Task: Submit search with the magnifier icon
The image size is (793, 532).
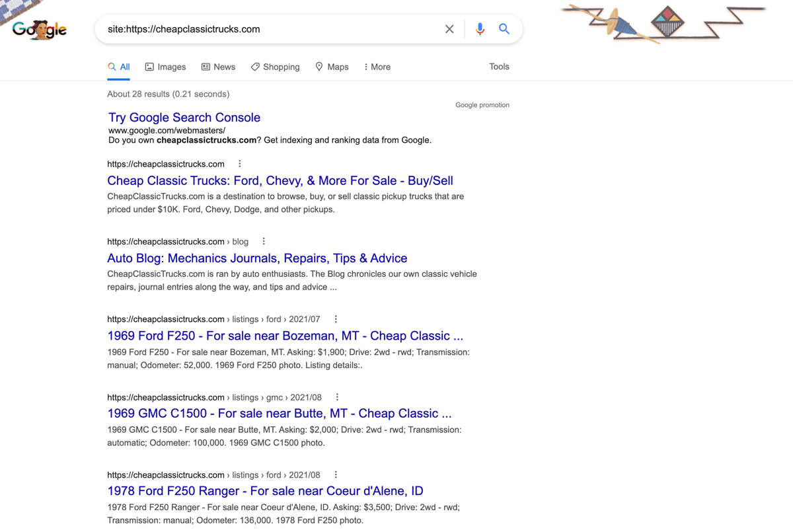Action: click(504, 29)
